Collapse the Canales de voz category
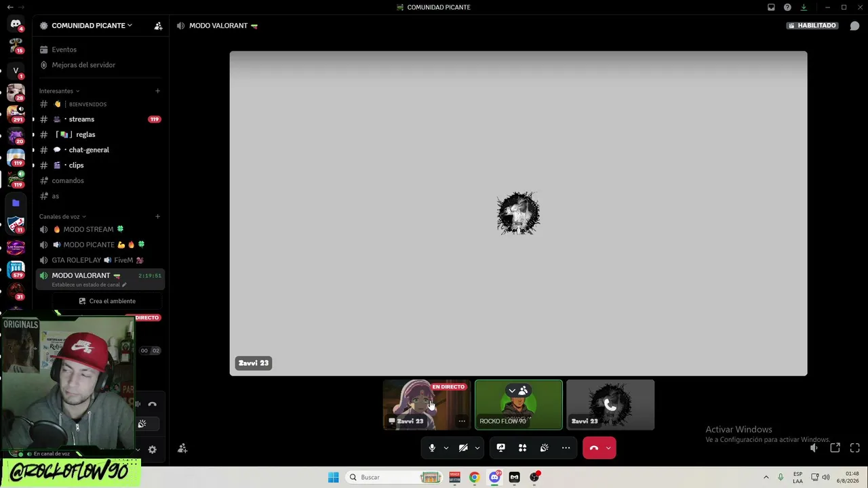The width and height of the screenshot is (868, 488). [62, 217]
